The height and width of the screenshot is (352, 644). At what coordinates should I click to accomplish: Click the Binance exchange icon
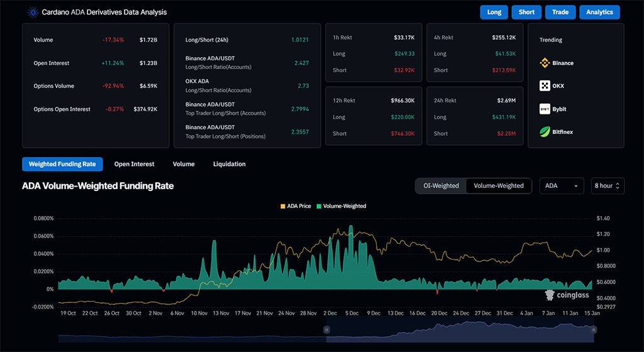pos(545,63)
